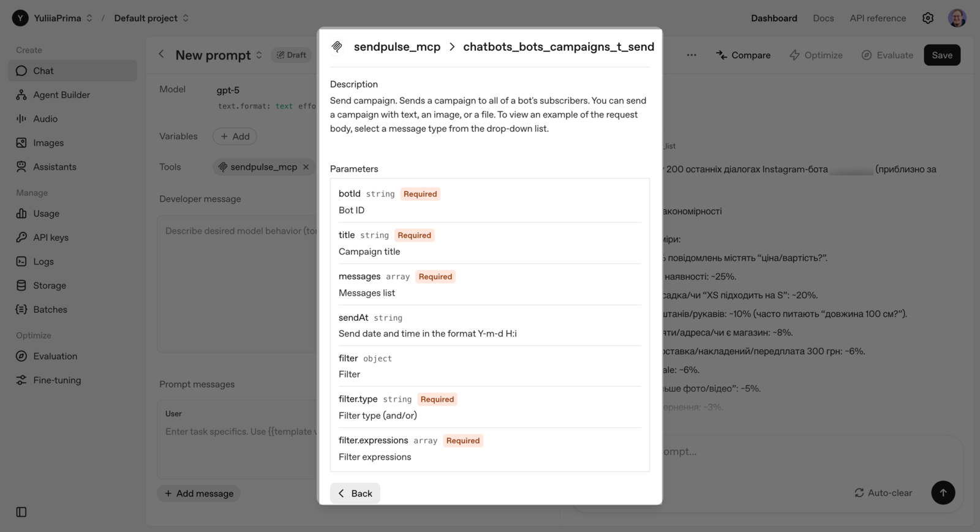
Task: Save the current prompt
Action: pyautogui.click(x=941, y=54)
